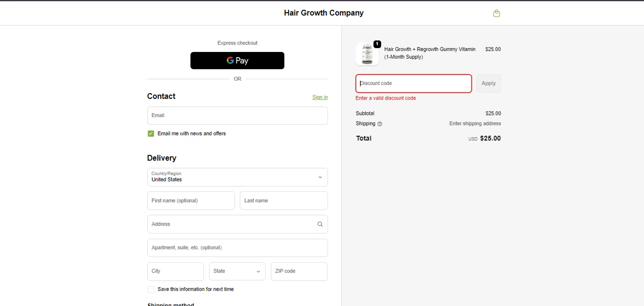
Task: Check Save this information for next time
Action: [151, 289]
